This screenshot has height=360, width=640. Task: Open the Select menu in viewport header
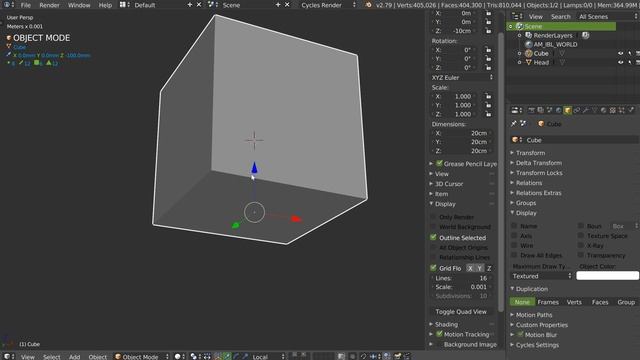click(x=52, y=356)
